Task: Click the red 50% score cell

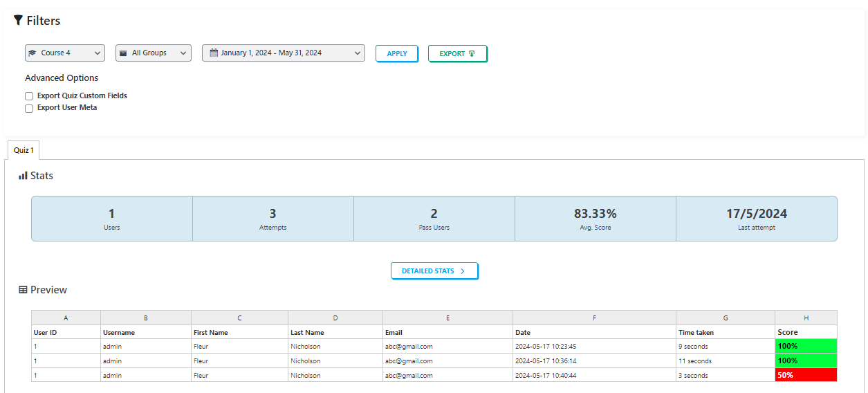Action: pyautogui.click(x=806, y=375)
